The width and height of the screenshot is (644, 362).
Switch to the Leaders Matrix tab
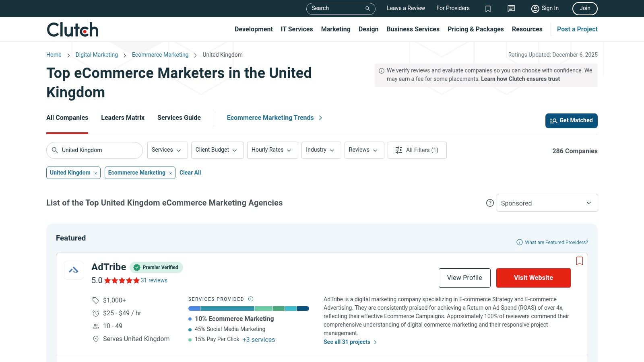point(123,117)
